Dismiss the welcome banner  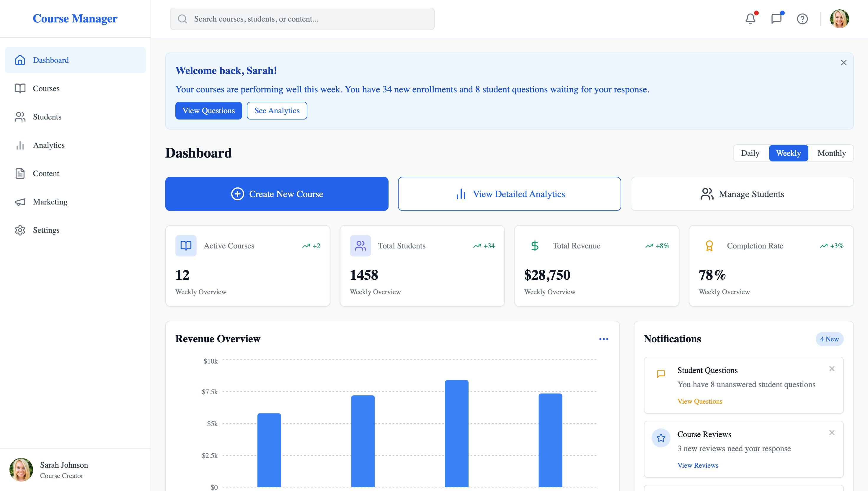pos(843,63)
